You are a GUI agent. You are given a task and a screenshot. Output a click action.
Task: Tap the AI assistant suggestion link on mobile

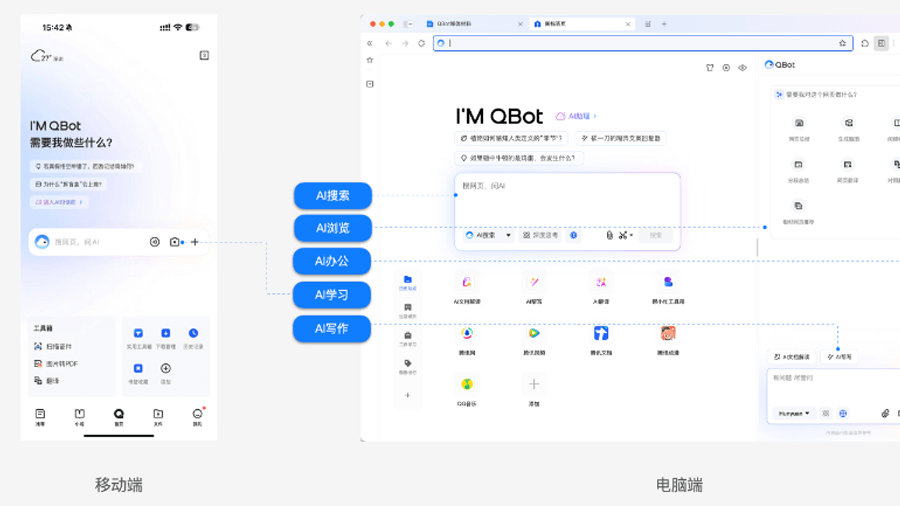point(59,202)
